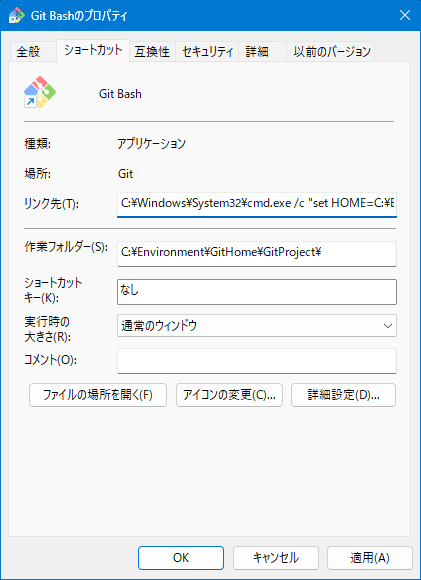Click the title bar Git Bash icon
The width and height of the screenshot is (421, 580).
17,15
